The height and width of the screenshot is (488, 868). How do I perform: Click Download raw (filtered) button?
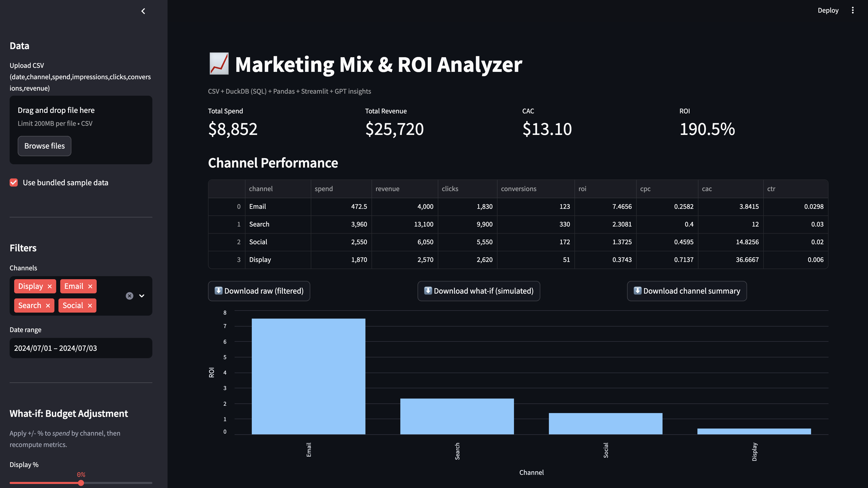(x=259, y=291)
